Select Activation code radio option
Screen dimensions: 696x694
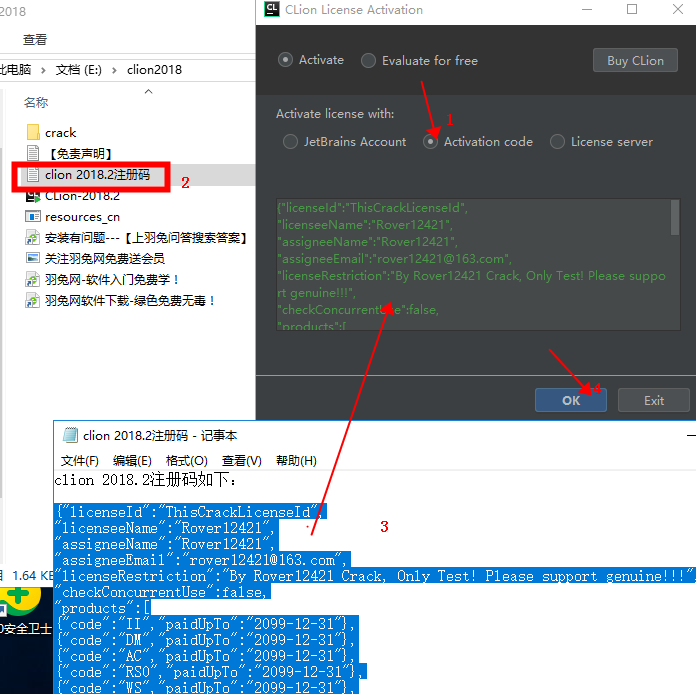(430, 142)
